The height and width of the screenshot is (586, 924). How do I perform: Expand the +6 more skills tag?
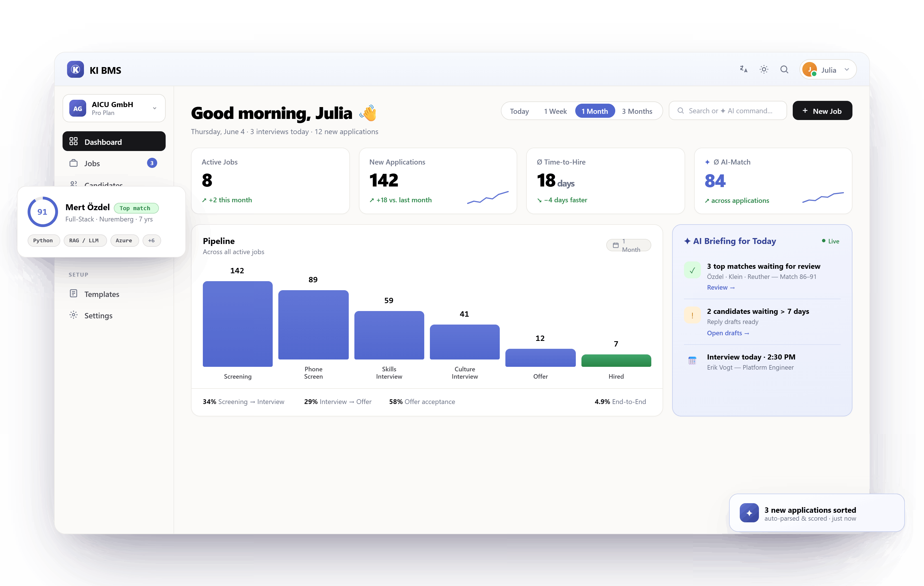[x=152, y=241]
